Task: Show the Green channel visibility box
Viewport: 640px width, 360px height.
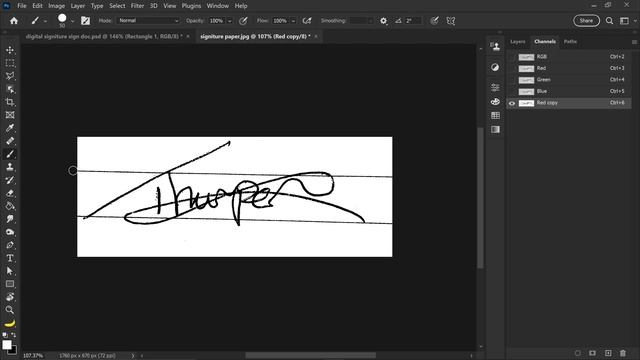Action: point(512,80)
